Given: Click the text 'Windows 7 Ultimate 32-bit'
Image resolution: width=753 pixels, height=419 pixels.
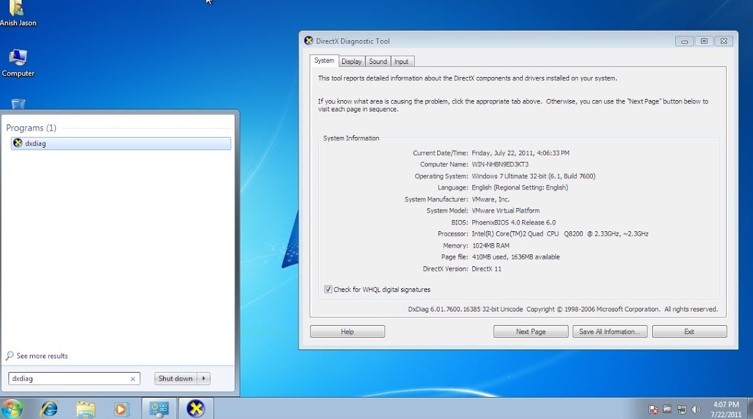Looking at the screenshot, I should coord(508,176).
